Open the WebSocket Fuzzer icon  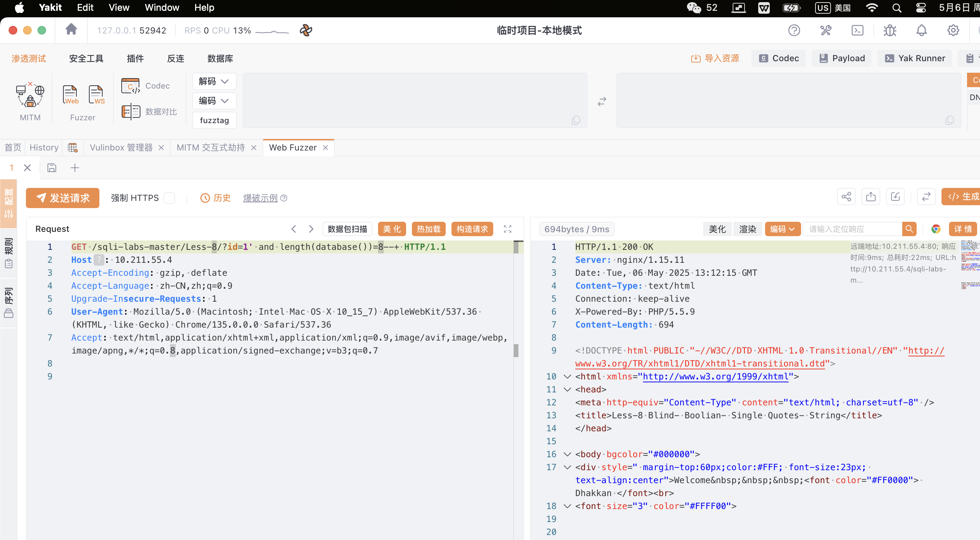click(x=96, y=95)
